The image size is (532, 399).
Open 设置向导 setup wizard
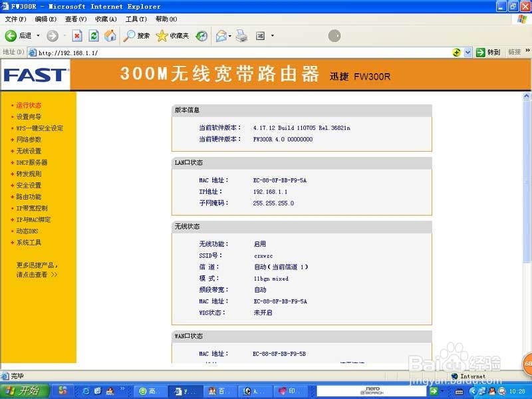[29, 117]
